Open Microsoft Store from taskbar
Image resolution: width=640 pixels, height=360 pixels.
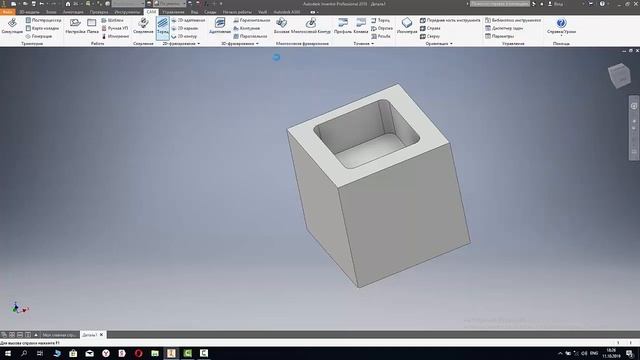73,353
